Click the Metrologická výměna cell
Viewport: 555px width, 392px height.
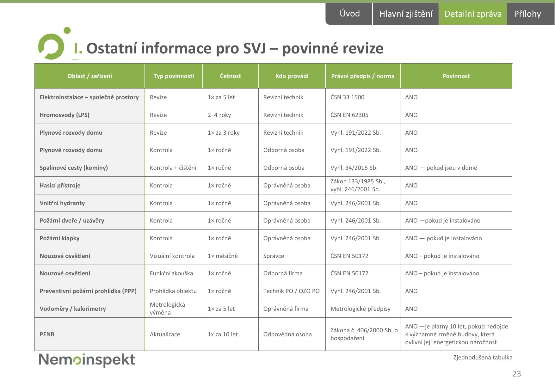tap(174, 309)
